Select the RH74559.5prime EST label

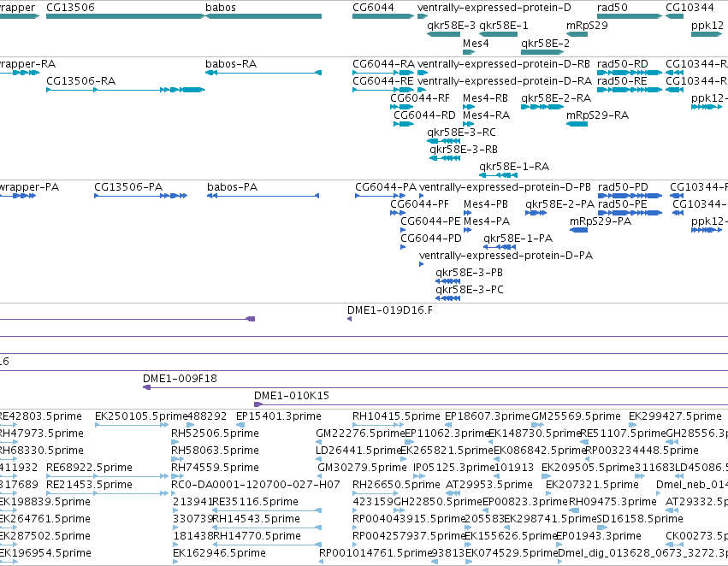(216, 469)
